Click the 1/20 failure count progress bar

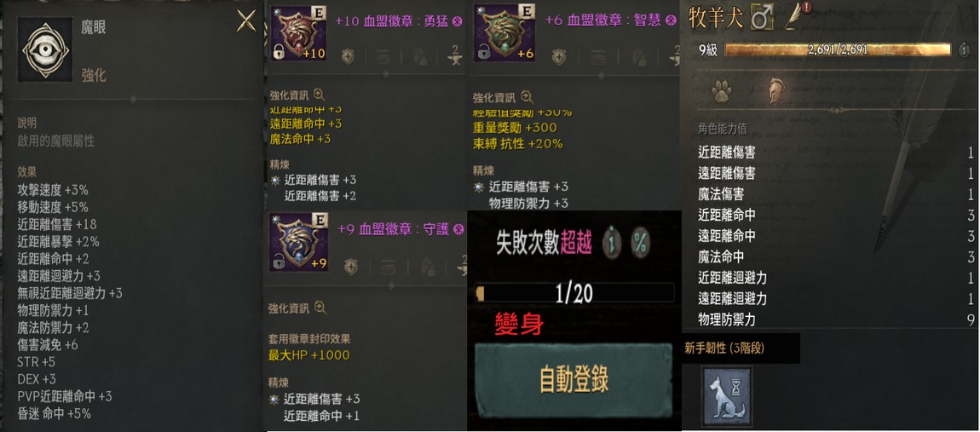click(574, 293)
